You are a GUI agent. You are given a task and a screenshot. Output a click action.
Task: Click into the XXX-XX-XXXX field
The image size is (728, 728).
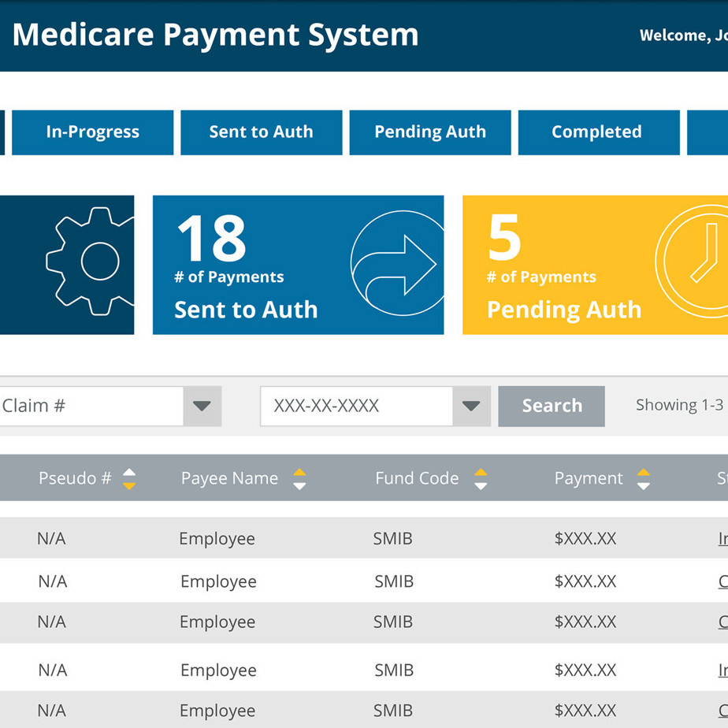(357, 407)
